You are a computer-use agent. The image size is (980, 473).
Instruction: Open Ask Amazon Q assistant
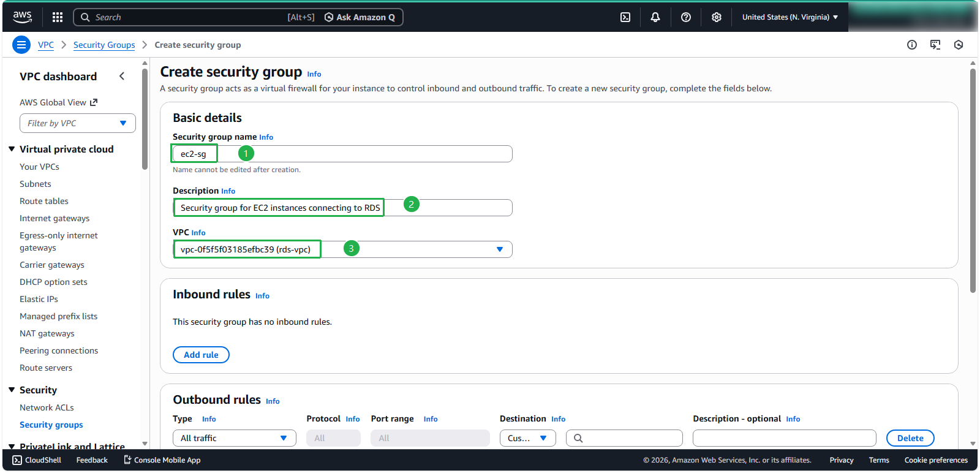(360, 17)
